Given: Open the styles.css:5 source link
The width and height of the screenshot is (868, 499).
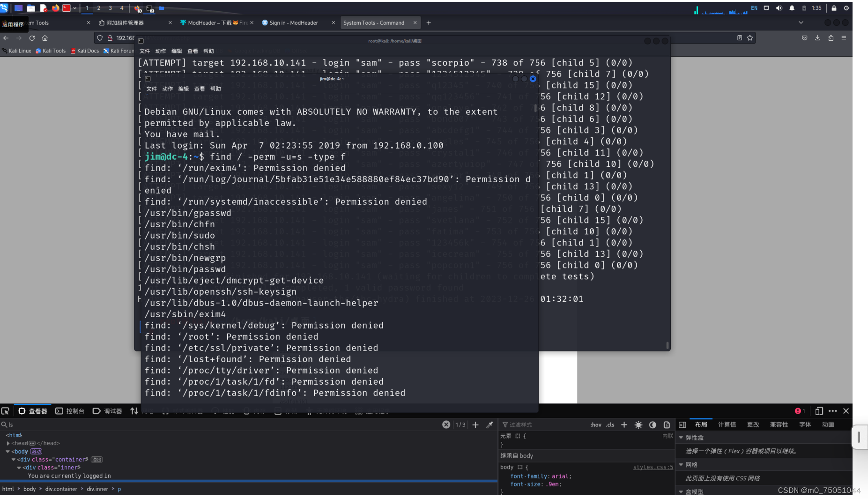Looking at the screenshot, I should [653, 467].
